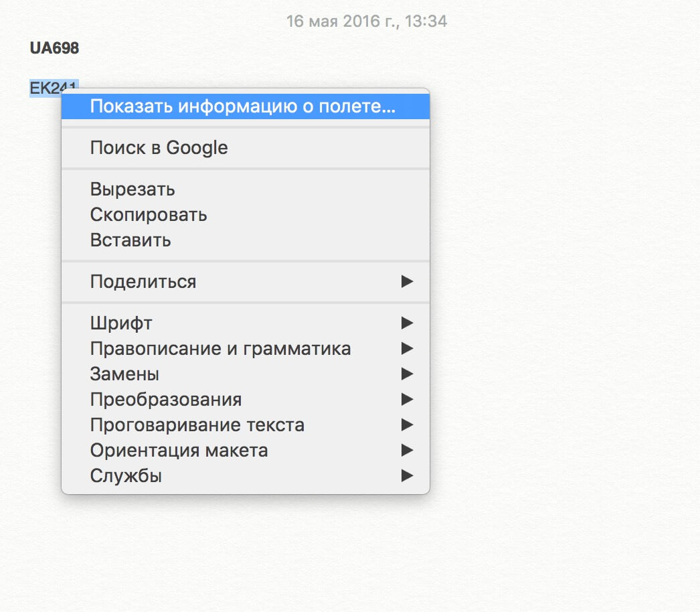Expand arrow next to 'Правописание и грамматика'
Screen dimensions: 700x612
point(407,349)
